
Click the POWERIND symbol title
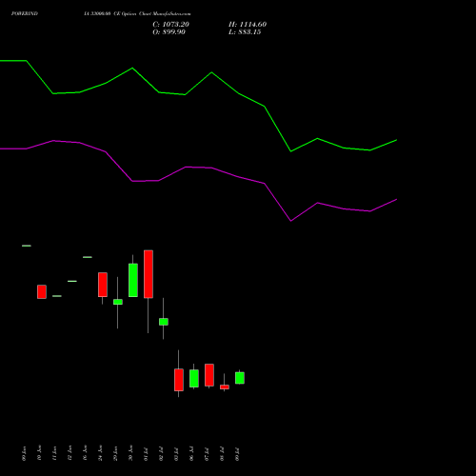click(x=25, y=13)
